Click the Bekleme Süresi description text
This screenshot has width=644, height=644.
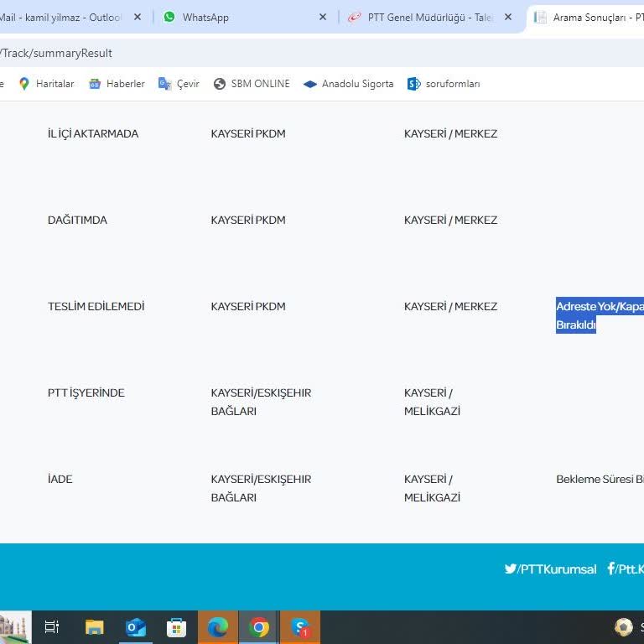[600, 479]
